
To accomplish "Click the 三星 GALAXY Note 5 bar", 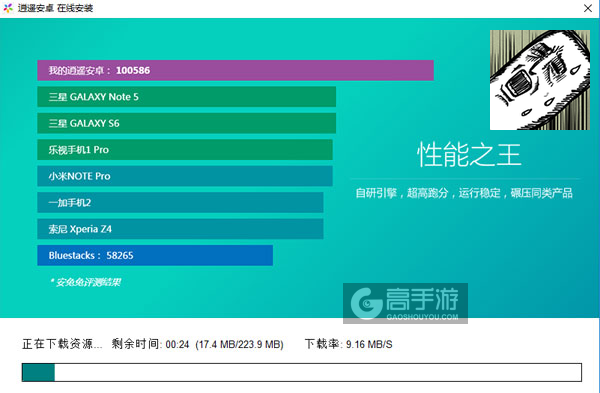I will (x=186, y=97).
